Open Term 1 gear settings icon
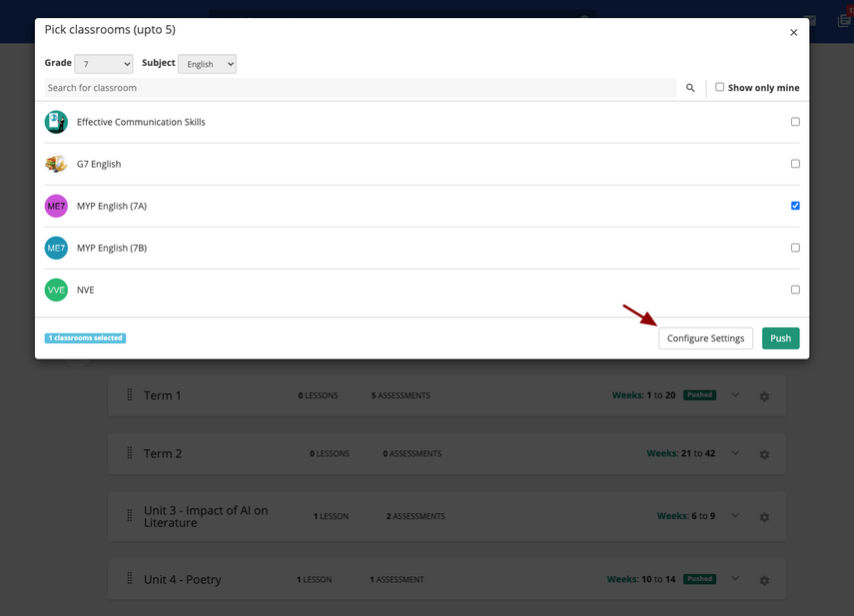This screenshot has height=616, width=854. [x=764, y=396]
